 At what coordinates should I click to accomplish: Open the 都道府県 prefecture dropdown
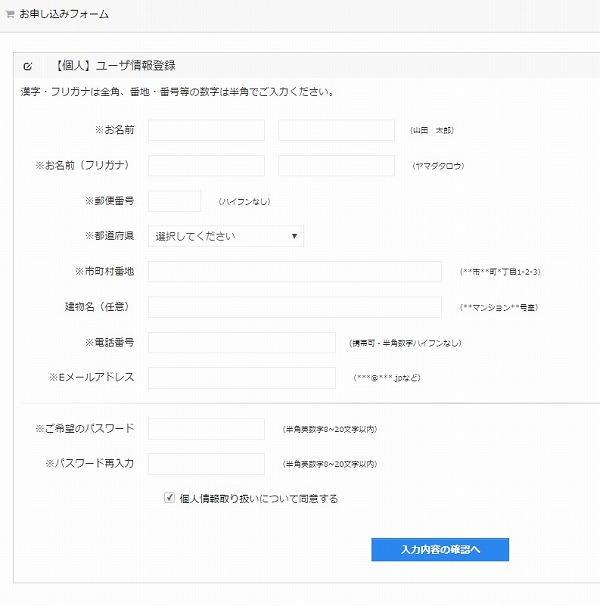(x=226, y=236)
